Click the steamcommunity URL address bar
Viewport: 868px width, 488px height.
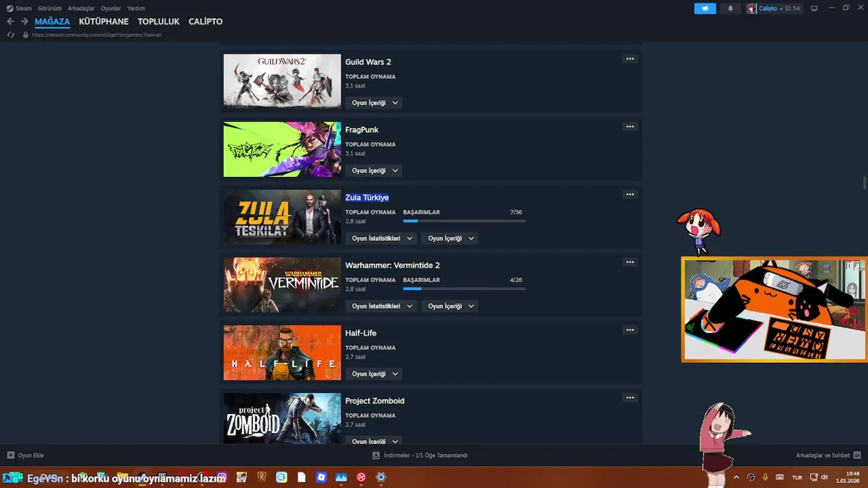coord(96,35)
